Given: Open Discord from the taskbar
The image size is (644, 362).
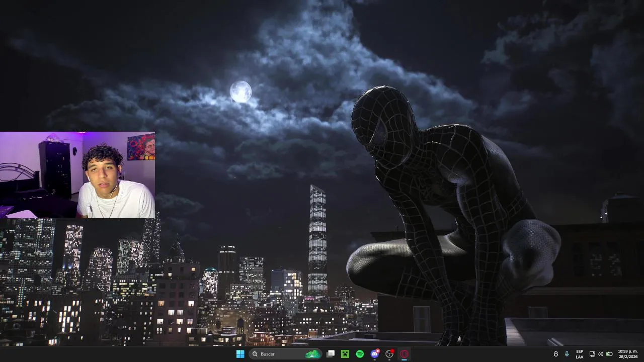Looking at the screenshot, I should (375, 354).
